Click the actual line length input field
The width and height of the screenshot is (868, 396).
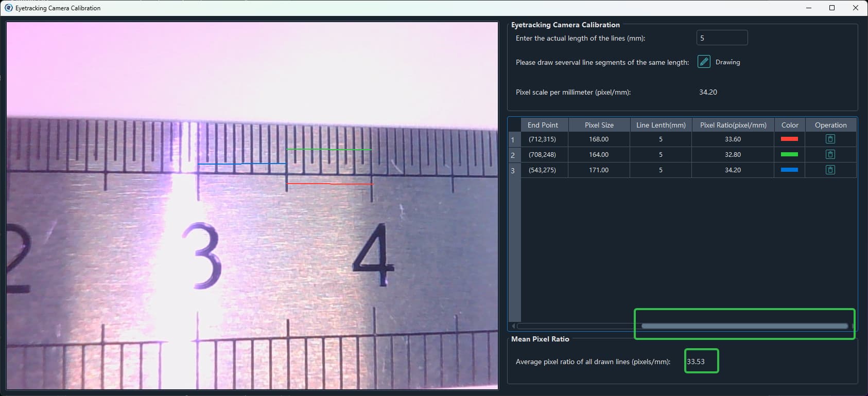(722, 38)
